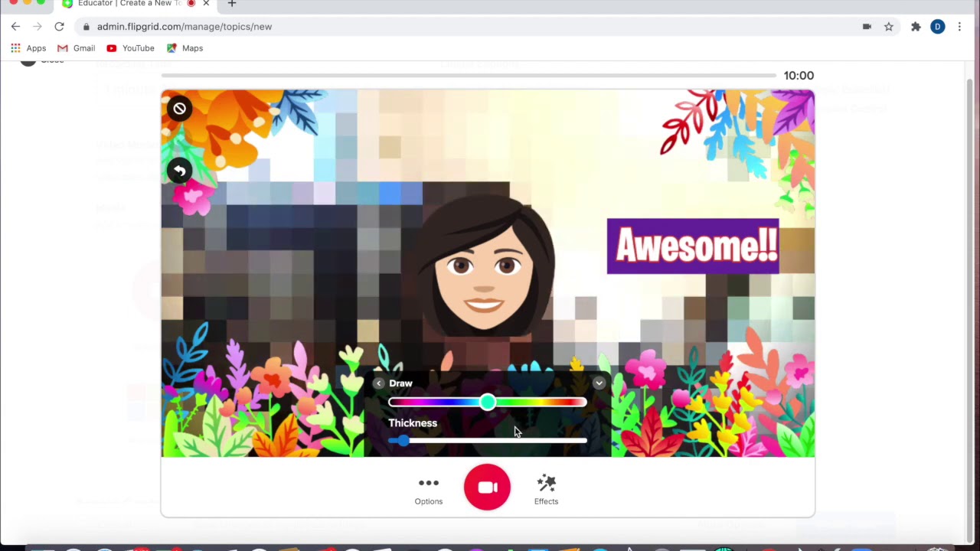Click the site lock icon
Image resolution: width=980 pixels, height=551 pixels.
[x=87, y=27]
